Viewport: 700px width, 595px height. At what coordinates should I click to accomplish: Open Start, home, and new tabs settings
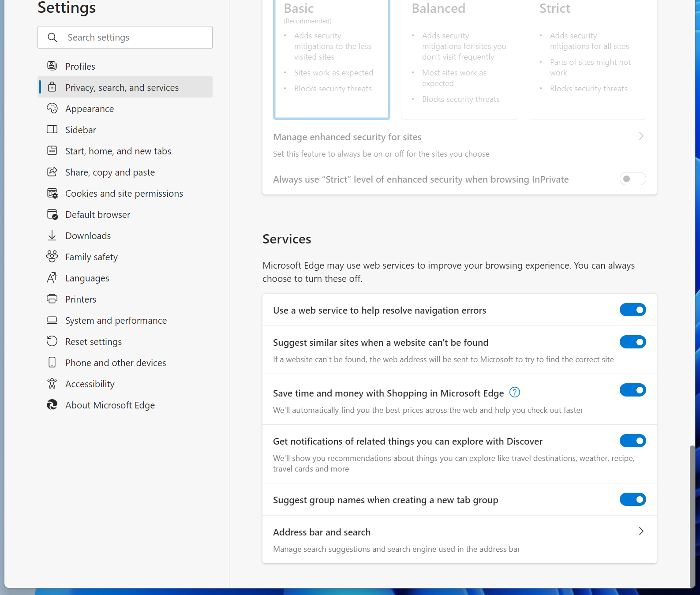tap(125, 151)
